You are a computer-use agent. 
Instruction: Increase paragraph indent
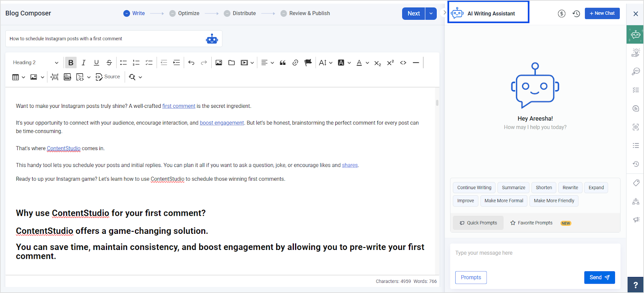pyautogui.click(x=177, y=62)
